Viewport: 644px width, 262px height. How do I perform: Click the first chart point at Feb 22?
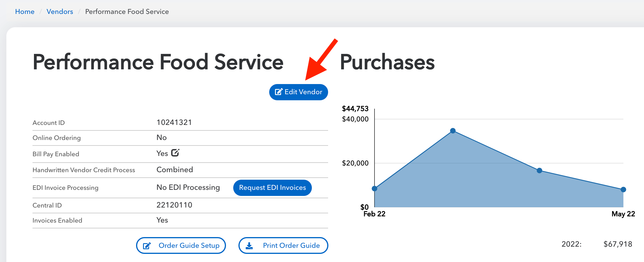[x=375, y=189]
